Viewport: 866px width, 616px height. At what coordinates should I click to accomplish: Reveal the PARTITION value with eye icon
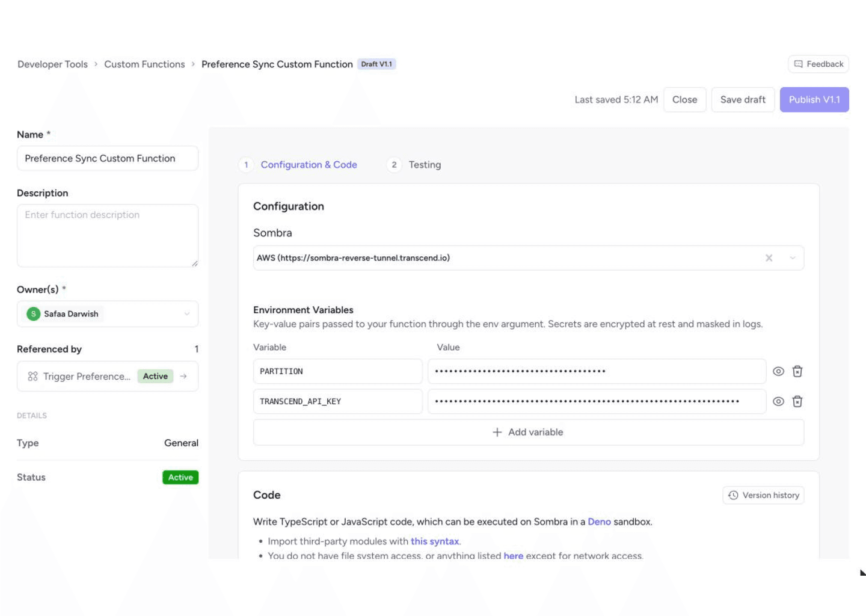pos(778,371)
